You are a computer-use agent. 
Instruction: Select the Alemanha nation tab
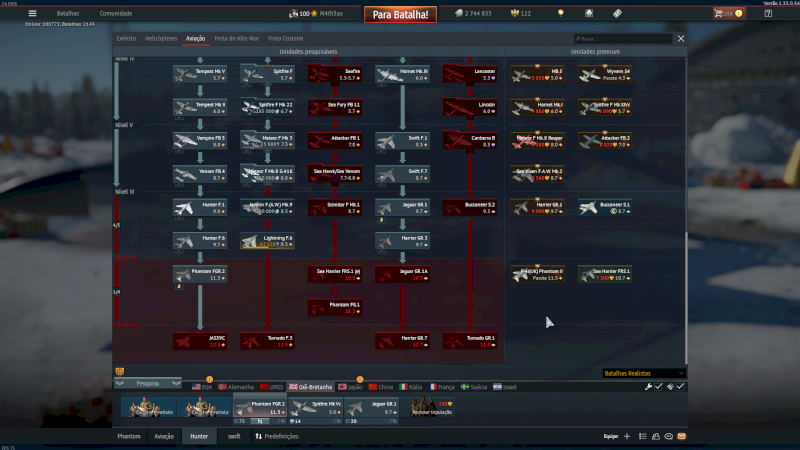[236, 386]
